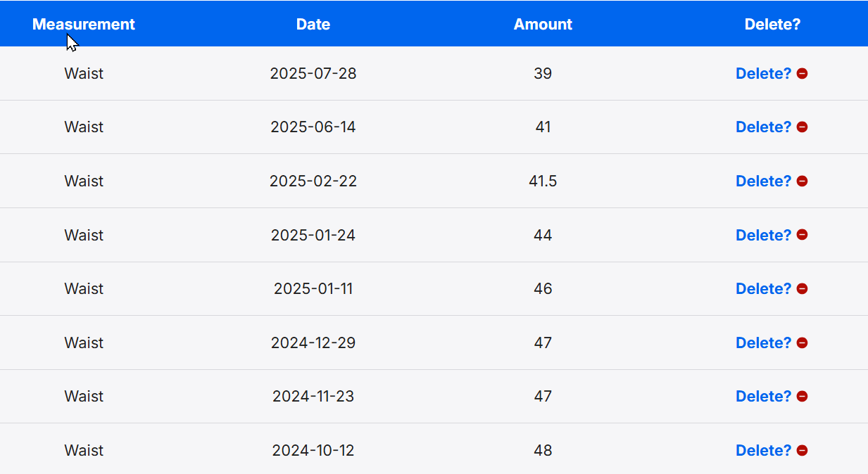Click the Delete? column header
Viewport: 868px width, 474px height.
(772, 24)
